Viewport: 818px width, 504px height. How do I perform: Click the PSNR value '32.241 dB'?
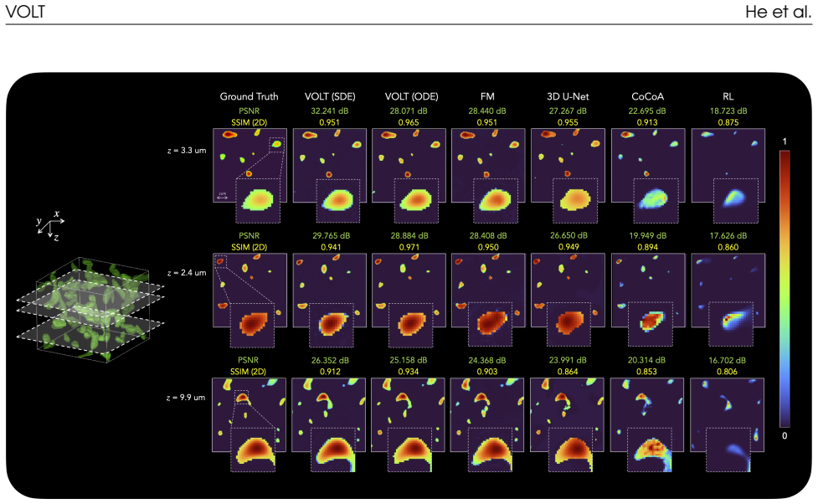point(329,111)
